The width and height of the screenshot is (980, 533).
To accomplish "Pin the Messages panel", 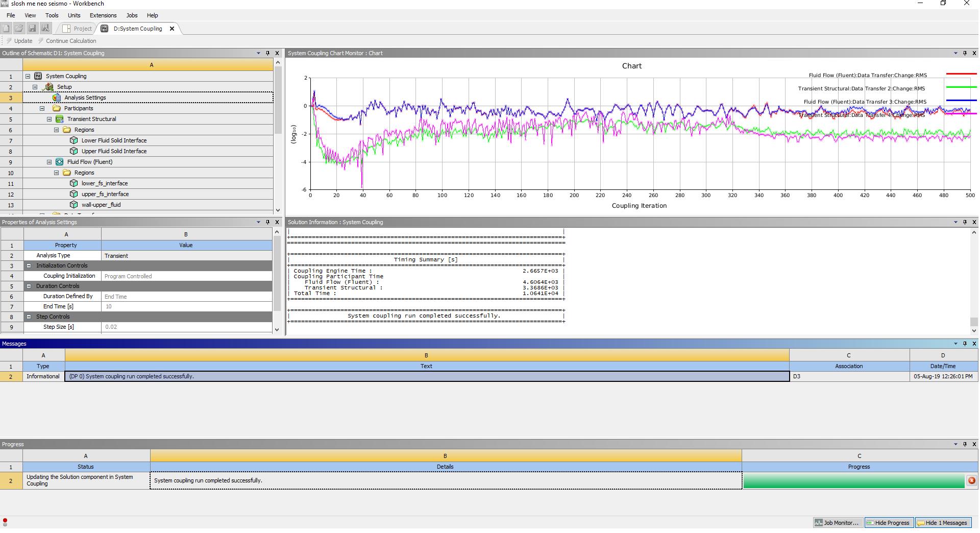I will 965,344.
